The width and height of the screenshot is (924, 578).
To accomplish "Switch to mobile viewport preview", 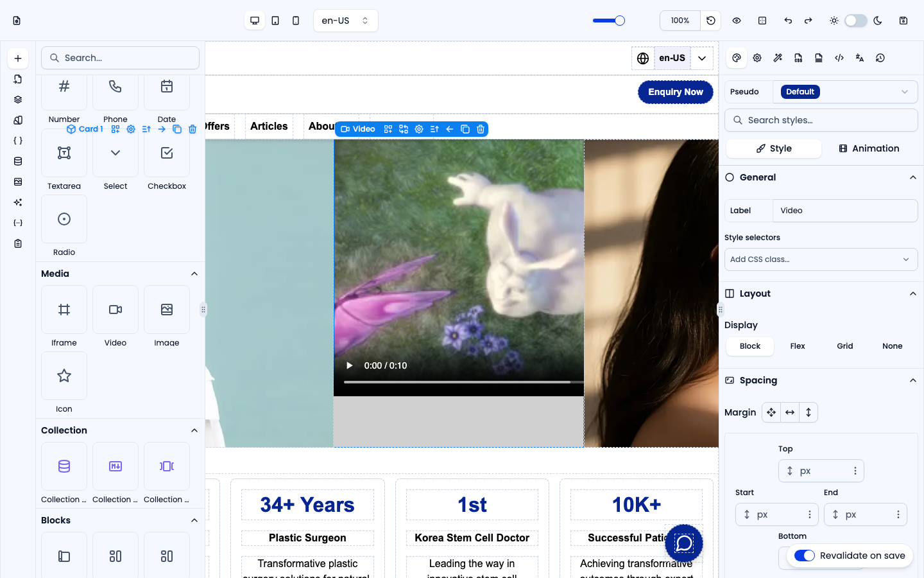I will pos(296,21).
